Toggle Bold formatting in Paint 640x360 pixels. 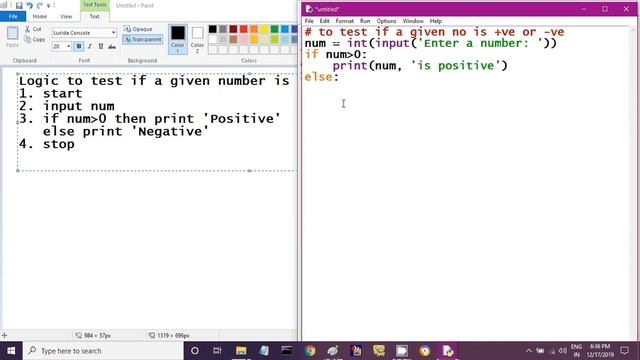click(x=79, y=47)
